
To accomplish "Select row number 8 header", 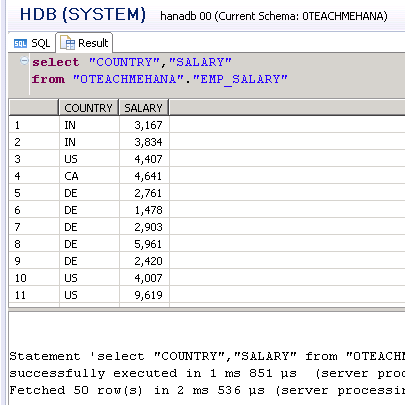I will point(34,244).
